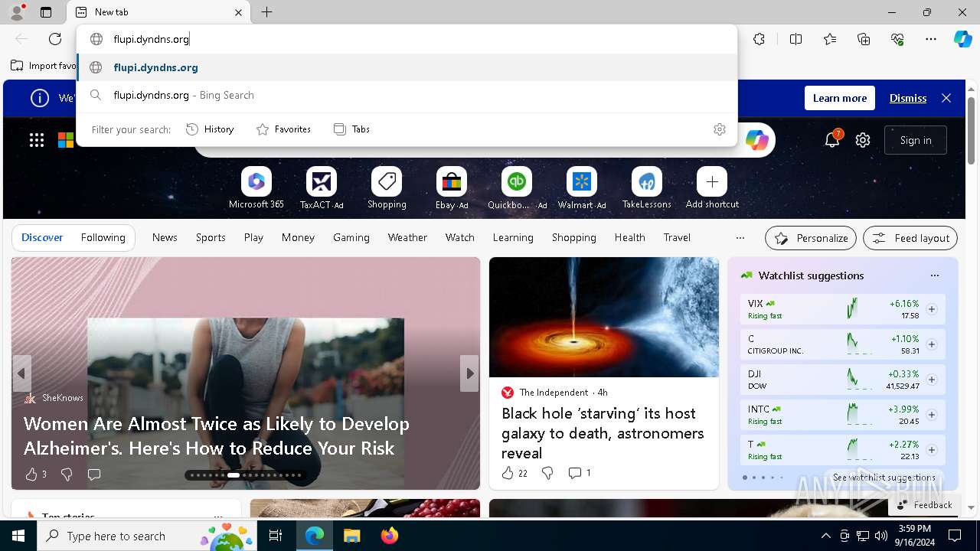Add VIX to watchlist
The height and width of the screenshot is (551, 980).
click(932, 309)
